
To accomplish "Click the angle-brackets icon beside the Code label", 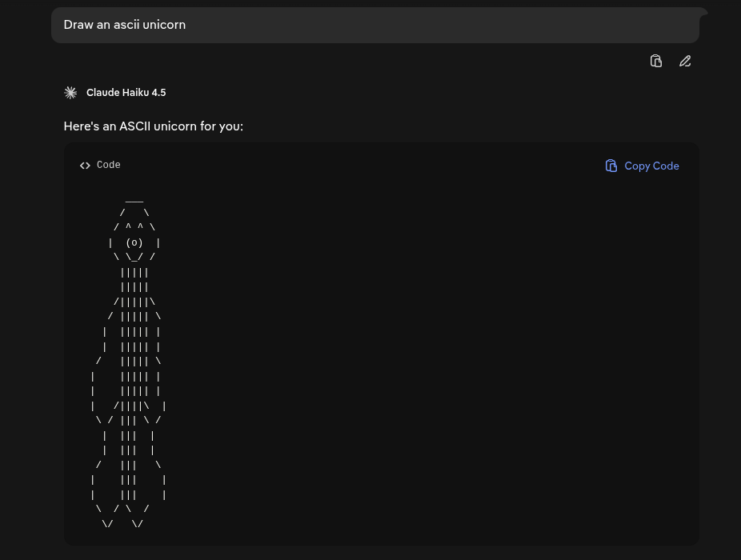I will pyautogui.click(x=85, y=166).
